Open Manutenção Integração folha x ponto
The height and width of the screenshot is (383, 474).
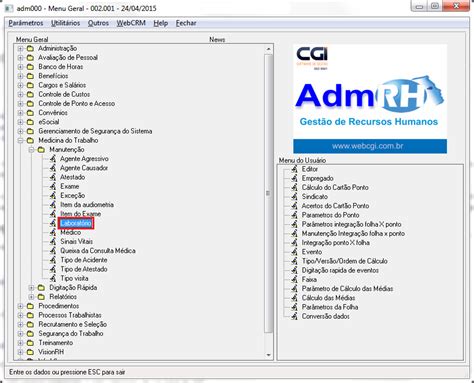tap(353, 234)
